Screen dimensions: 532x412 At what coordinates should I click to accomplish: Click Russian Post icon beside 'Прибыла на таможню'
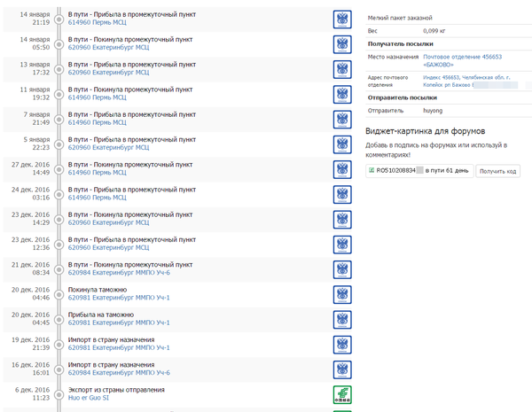pyautogui.click(x=342, y=319)
